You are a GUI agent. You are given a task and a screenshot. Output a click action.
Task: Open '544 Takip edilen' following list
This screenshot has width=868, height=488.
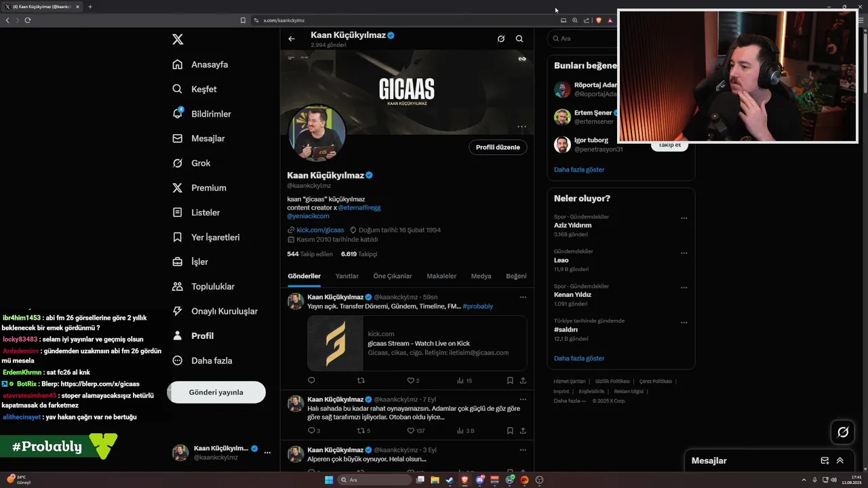pyautogui.click(x=310, y=254)
